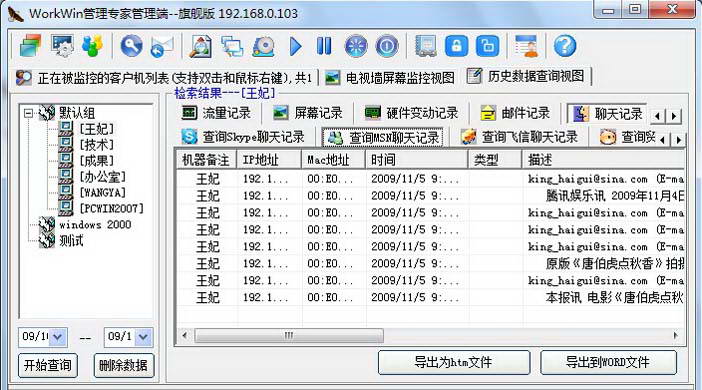
Task: Click the mail reply envelope icon
Action: point(162,47)
